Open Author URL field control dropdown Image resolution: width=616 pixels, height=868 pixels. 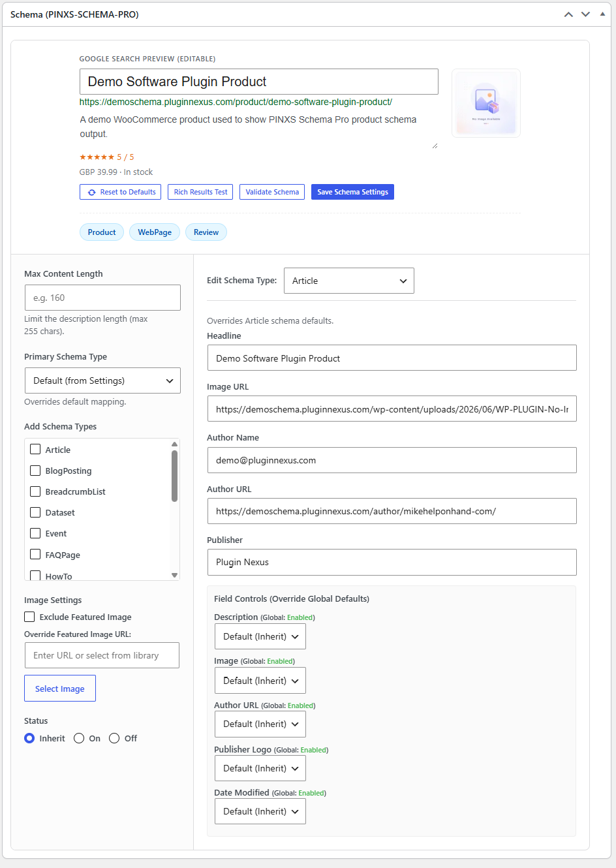[x=260, y=724]
